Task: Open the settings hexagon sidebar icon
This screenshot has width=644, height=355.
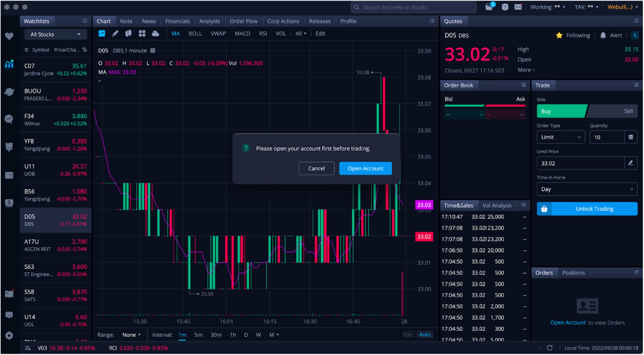Action: point(9,335)
